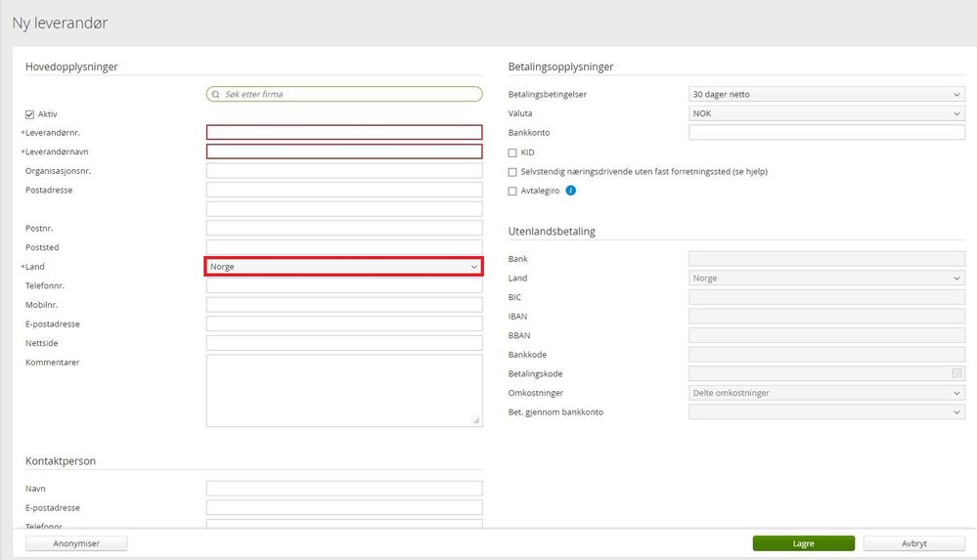977x560 pixels.
Task: Click into the Leverandørnavn field
Action: tap(343, 151)
